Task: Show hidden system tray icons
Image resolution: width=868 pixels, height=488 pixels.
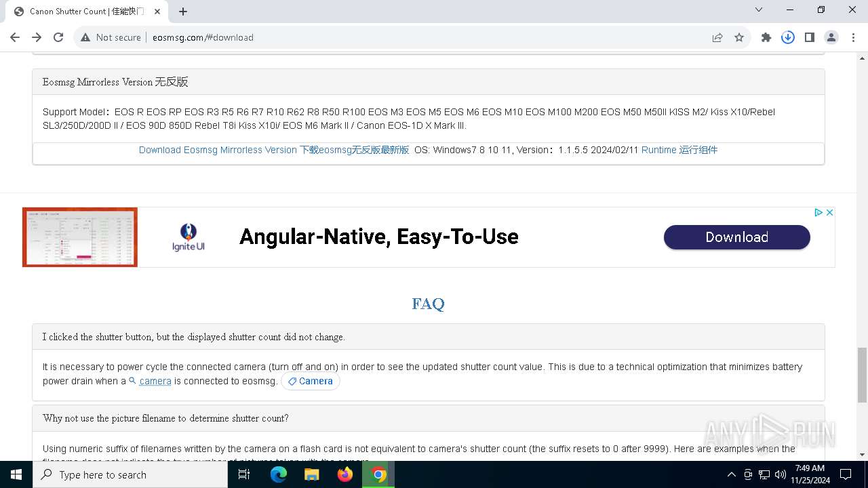Action: click(x=731, y=474)
